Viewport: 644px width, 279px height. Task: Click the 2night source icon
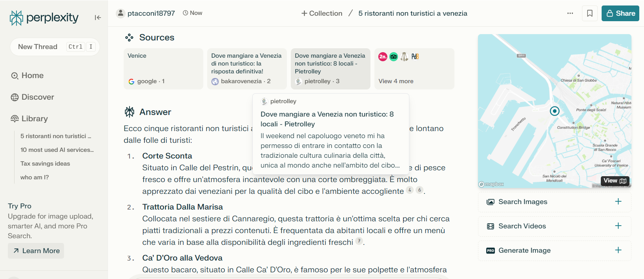(383, 57)
